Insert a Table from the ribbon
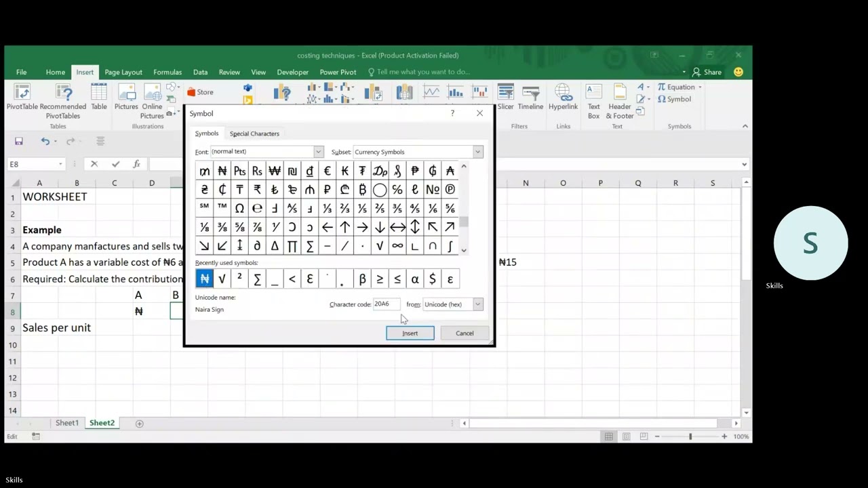 99,97
